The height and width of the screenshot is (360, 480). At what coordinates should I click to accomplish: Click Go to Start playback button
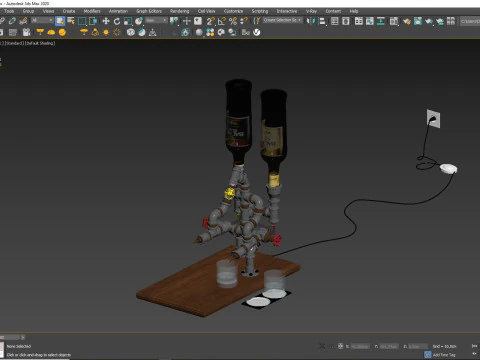[x=474, y=346]
